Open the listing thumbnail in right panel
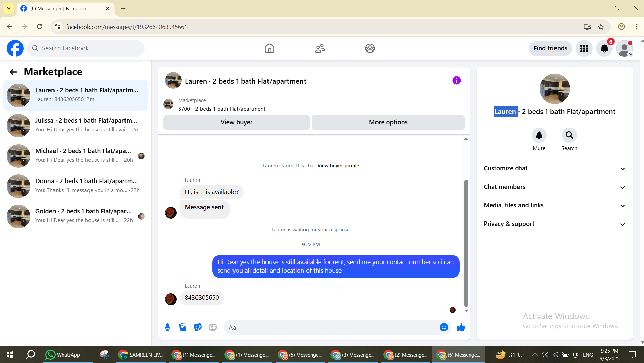The image size is (644, 363). coord(554,89)
